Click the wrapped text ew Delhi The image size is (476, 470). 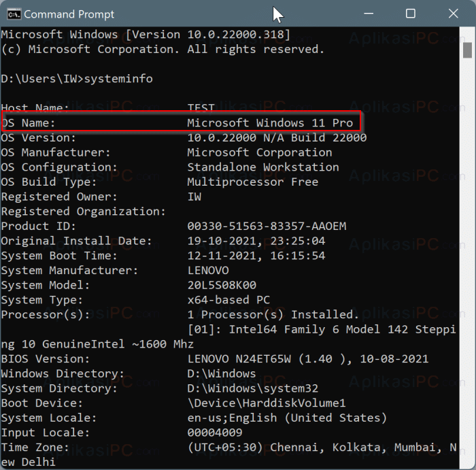point(29,463)
